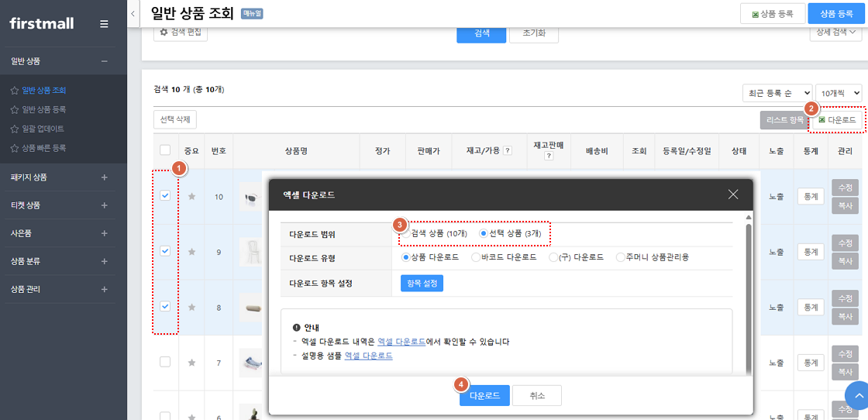Click the 재고판매 question mark help icon

549,156
